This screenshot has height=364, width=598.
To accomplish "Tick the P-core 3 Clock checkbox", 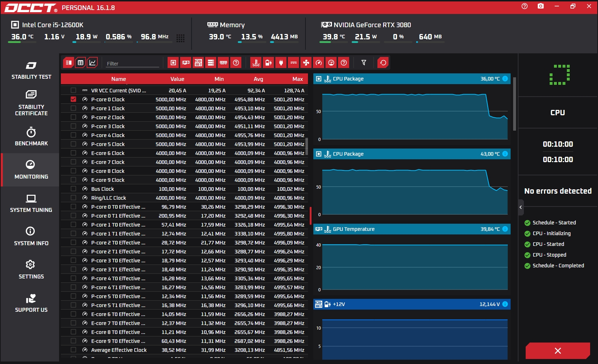I will coord(73,126).
